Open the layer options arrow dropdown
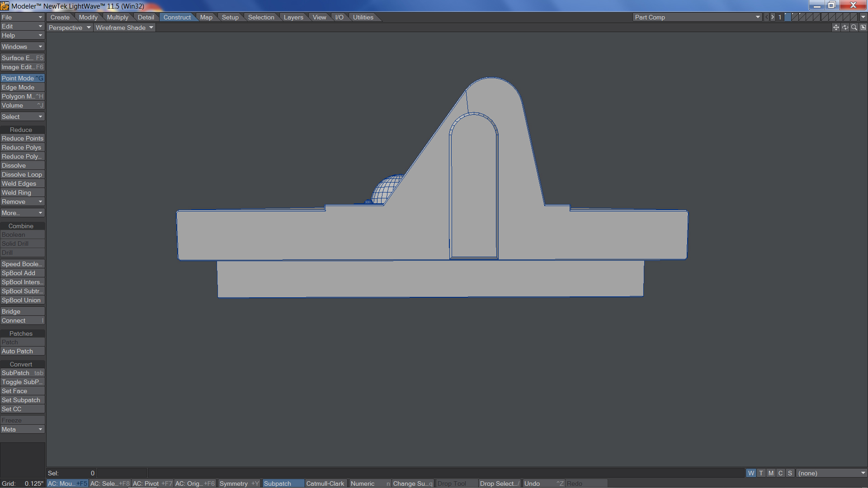Screen dimensions: 868x488 (x=863, y=17)
